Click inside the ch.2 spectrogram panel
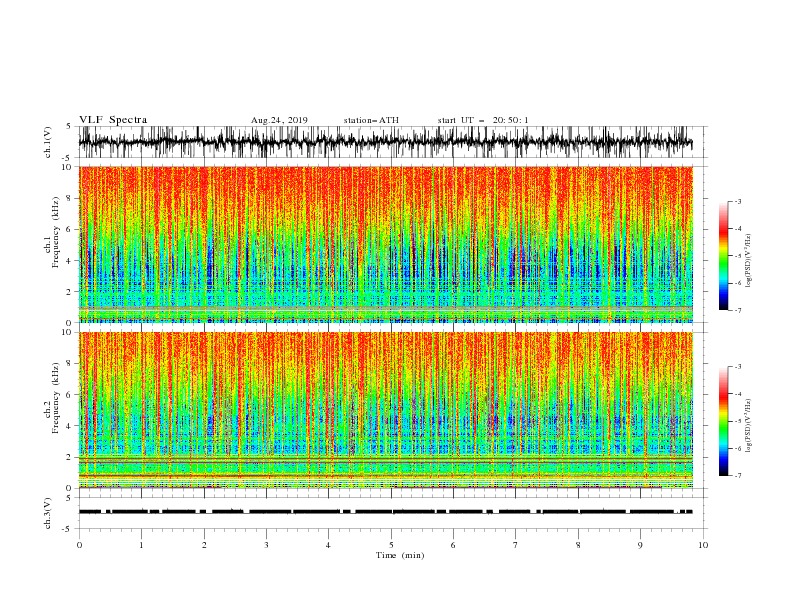 click(x=385, y=410)
